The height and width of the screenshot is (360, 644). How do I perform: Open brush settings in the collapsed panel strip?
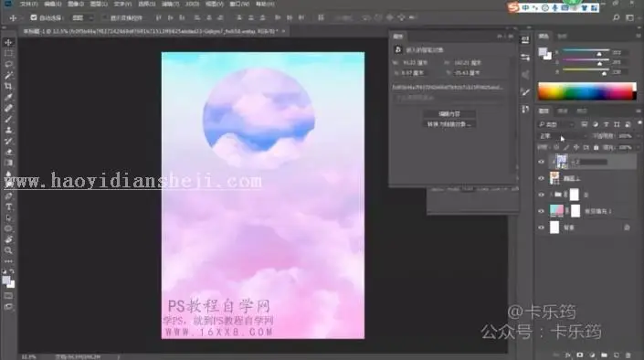[x=525, y=92]
